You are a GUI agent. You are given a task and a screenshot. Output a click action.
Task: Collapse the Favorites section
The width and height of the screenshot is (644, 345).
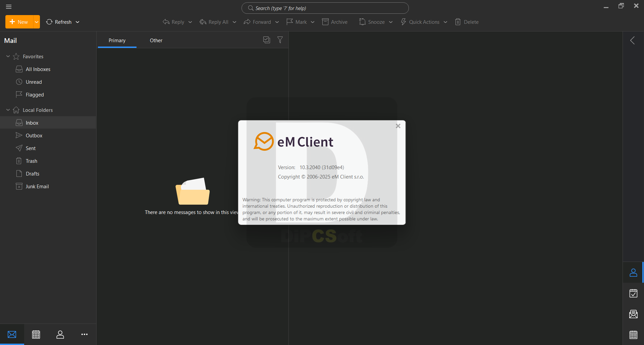(8, 56)
